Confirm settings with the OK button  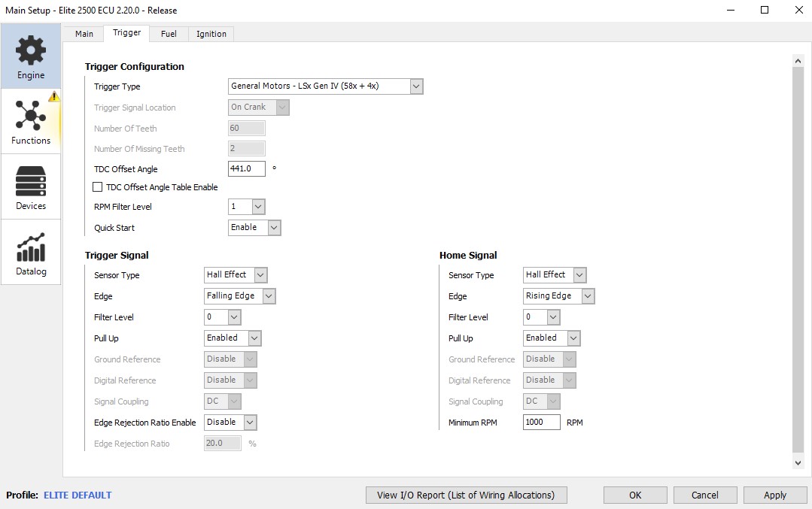point(635,495)
